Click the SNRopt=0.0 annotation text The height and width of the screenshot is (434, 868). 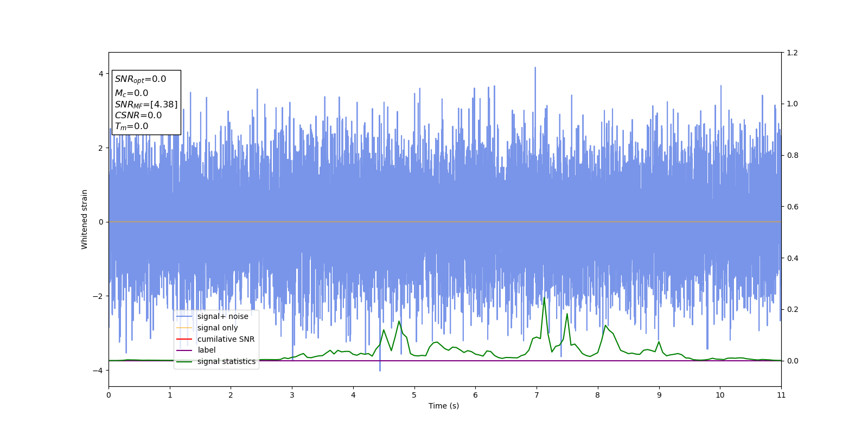pos(141,79)
